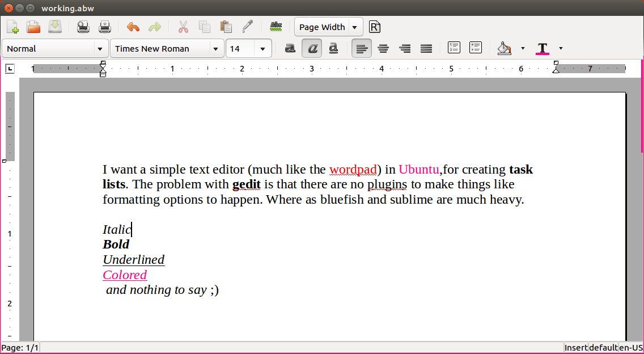Click the misspelled red word 'wordpad'
Viewport: 644px width, 354px height.
[353, 170]
